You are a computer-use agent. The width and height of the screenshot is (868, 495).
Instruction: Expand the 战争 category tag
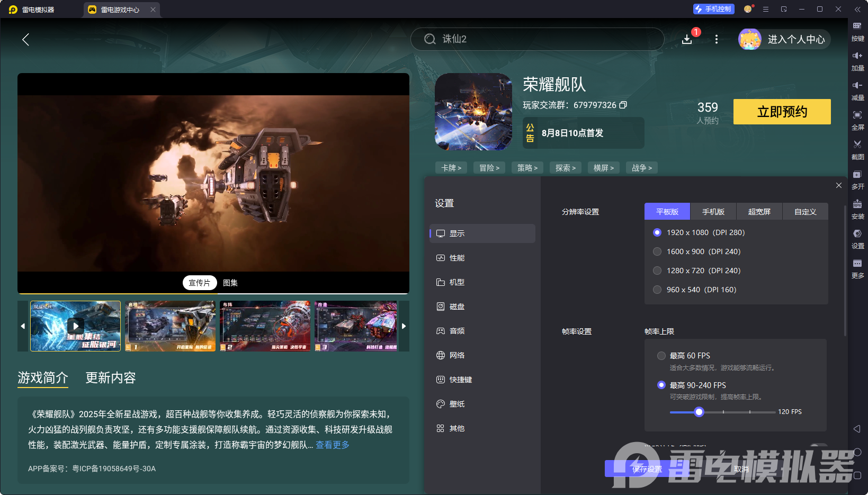641,167
